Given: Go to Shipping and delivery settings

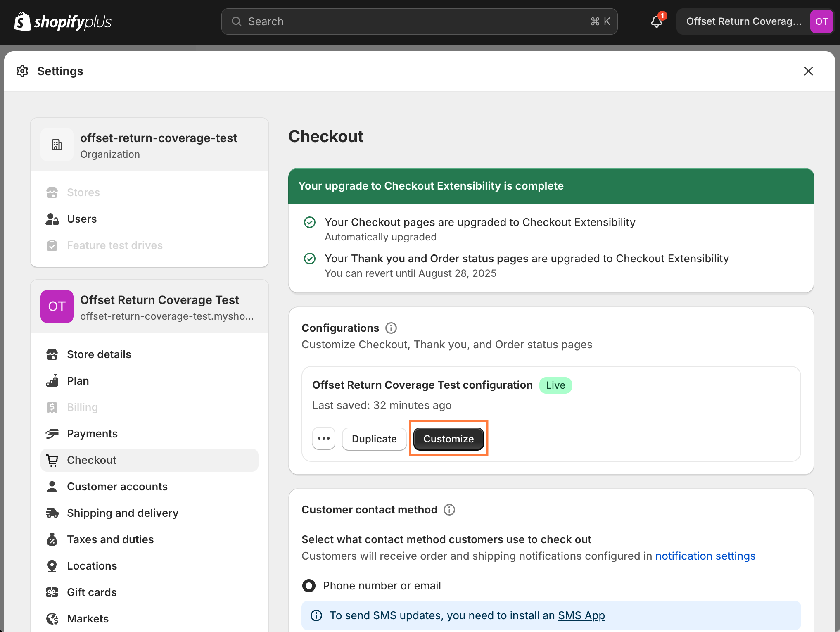Looking at the screenshot, I should coord(123,513).
